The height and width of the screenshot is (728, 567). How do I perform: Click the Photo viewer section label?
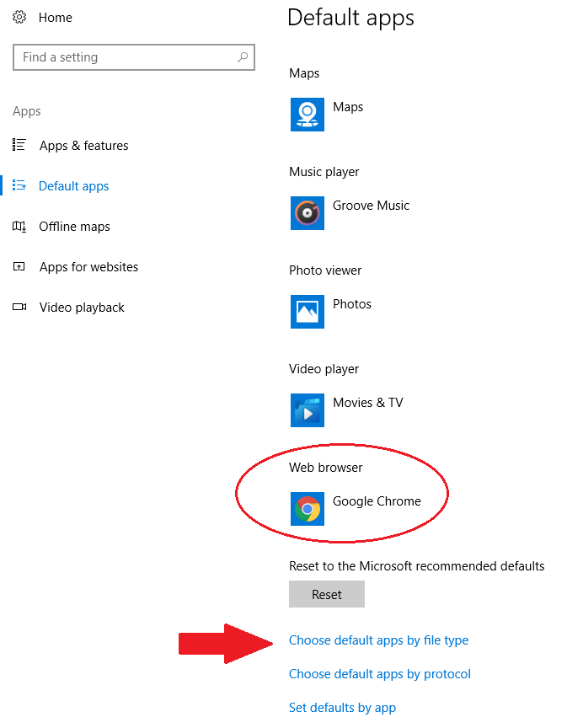(325, 270)
